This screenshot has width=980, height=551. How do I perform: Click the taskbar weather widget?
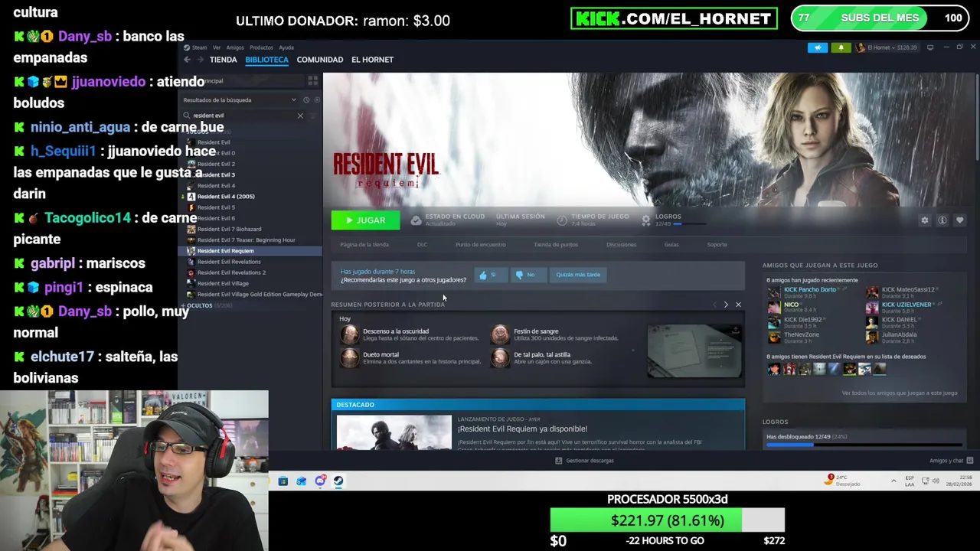843,481
